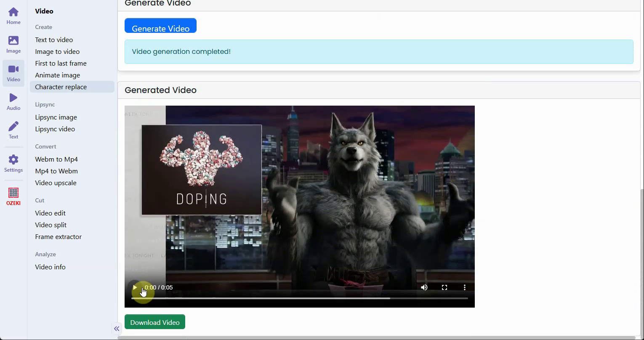This screenshot has width=644, height=340.
Task: Click the Download Video button
Action: 154,322
